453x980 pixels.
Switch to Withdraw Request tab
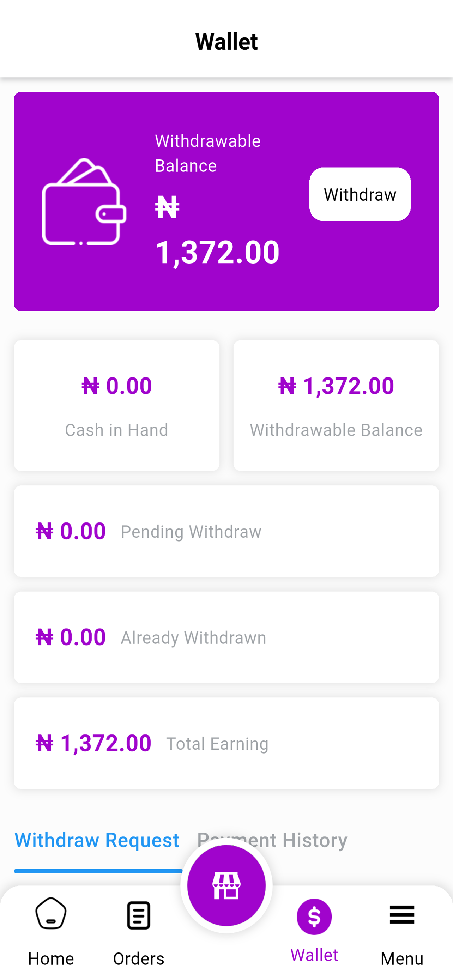click(x=97, y=840)
